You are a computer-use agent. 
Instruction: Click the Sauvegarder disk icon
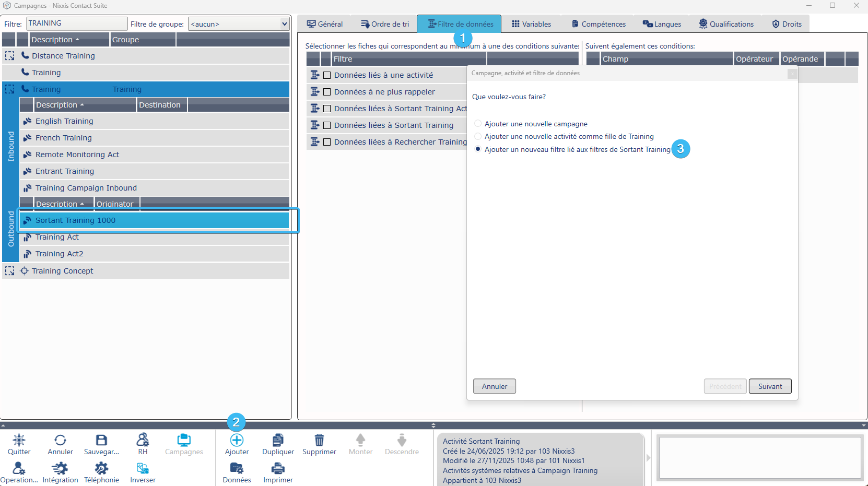pos(101,440)
